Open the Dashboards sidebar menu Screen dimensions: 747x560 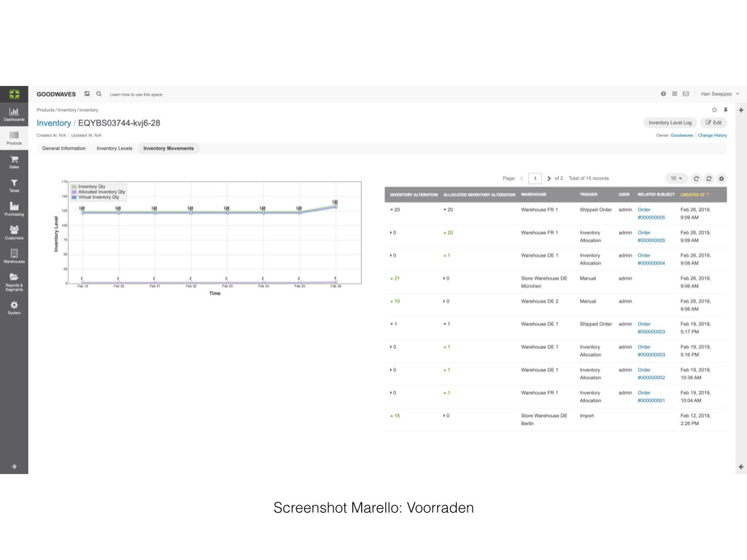[x=14, y=114]
